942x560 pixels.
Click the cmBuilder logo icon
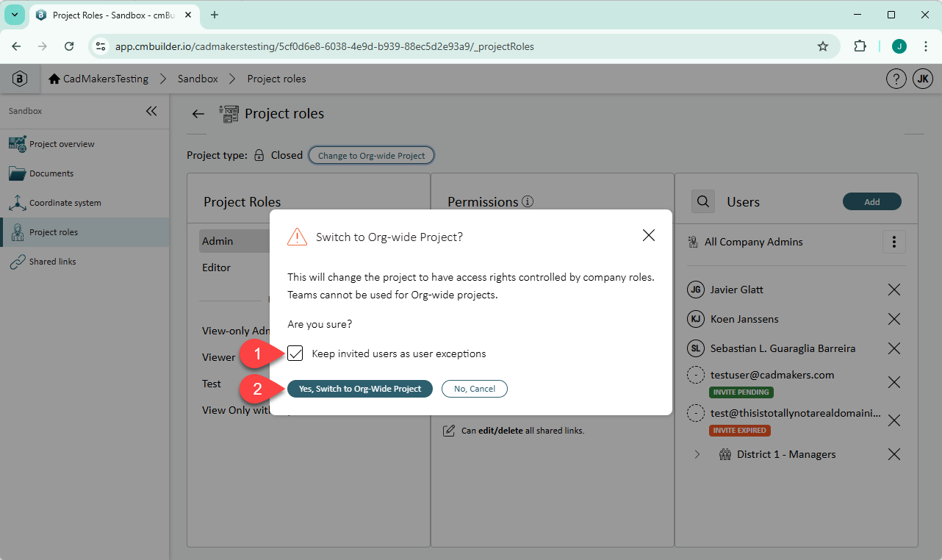click(20, 79)
